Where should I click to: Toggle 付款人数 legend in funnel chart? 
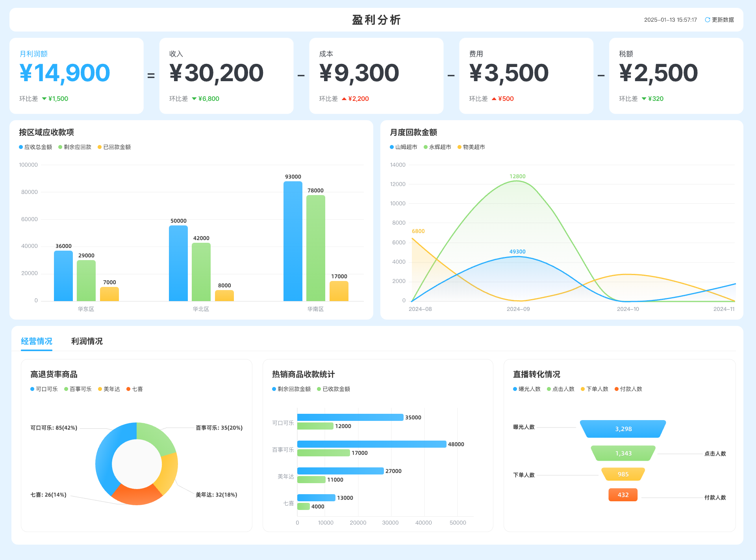[628, 389]
